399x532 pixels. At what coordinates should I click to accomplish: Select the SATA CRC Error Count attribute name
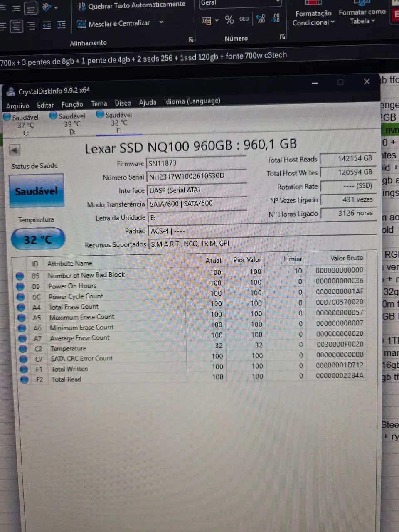(x=81, y=358)
